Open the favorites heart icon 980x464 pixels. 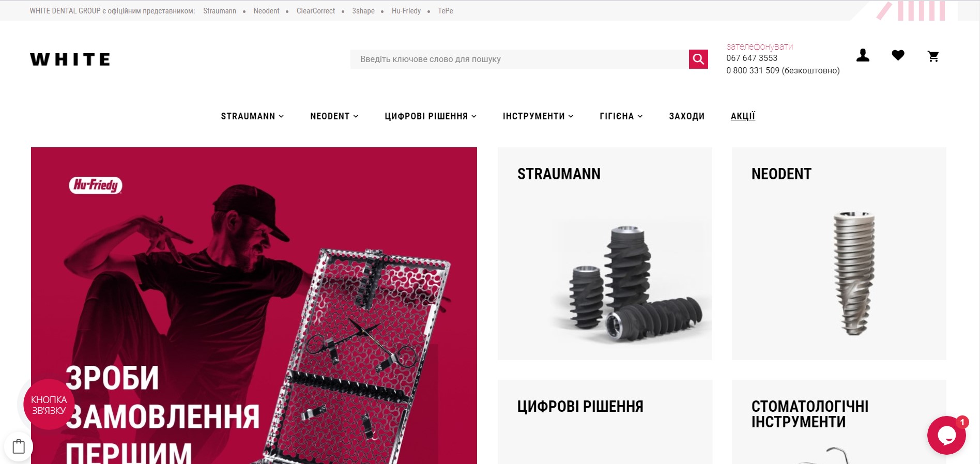click(898, 55)
